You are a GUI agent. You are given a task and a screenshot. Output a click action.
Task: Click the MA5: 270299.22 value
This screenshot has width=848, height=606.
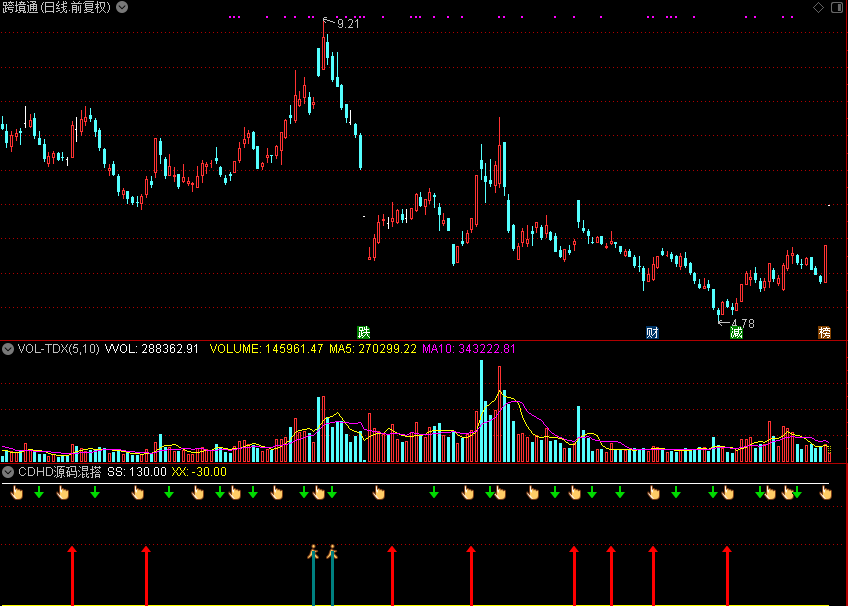pos(373,349)
